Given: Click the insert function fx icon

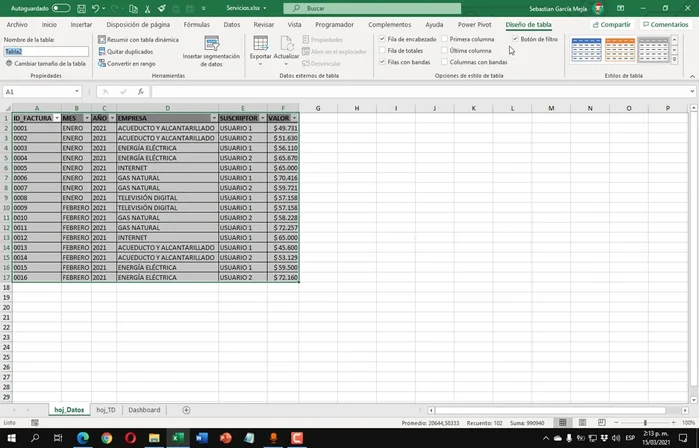Looking at the screenshot, I should coord(140,91).
